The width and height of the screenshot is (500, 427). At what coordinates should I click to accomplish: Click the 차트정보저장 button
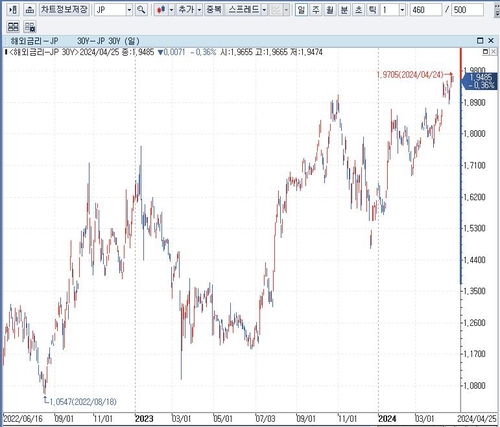pyautogui.click(x=64, y=10)
